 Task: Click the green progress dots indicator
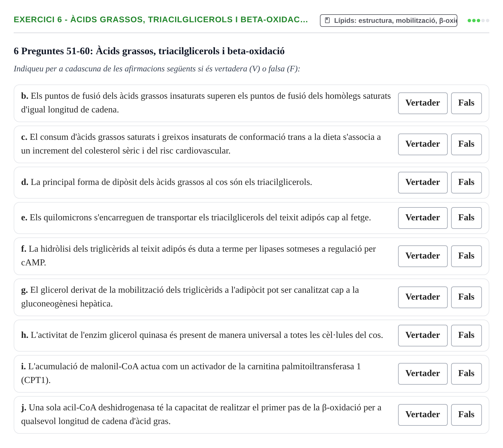point(478,21)
